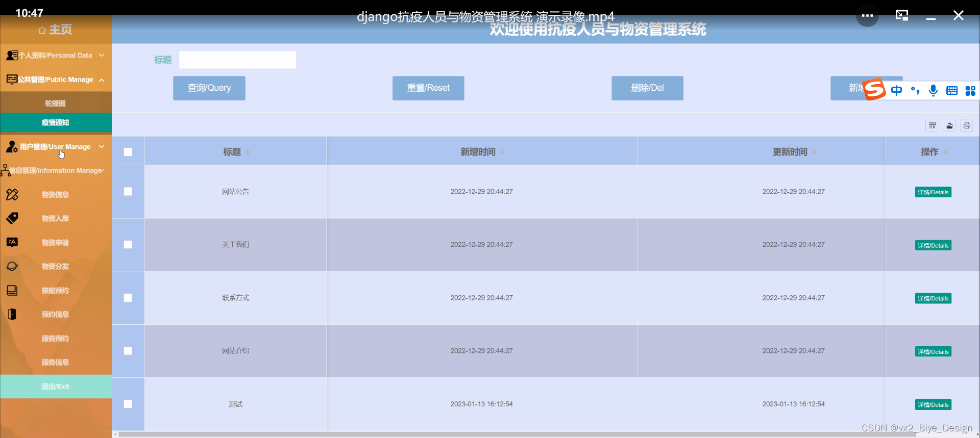
Task: Click the 查询/Query button
Action: click(209, 88)
